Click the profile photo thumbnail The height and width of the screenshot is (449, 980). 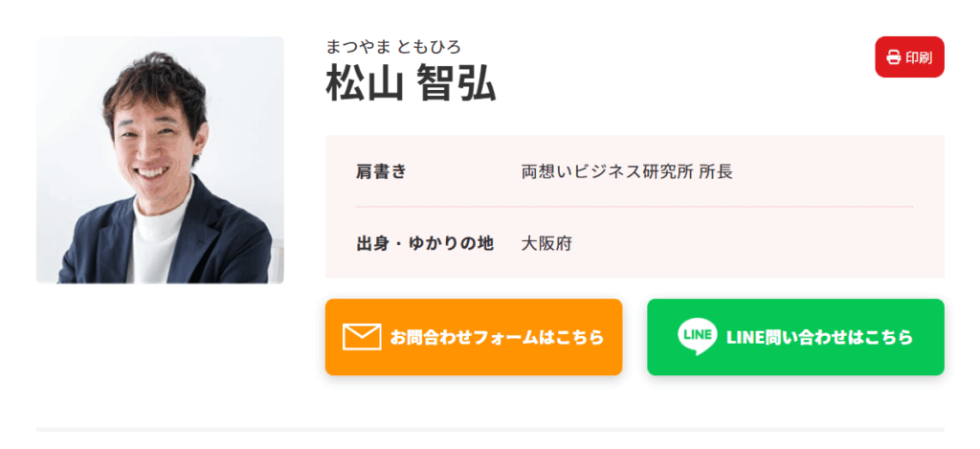coord(160,160)
